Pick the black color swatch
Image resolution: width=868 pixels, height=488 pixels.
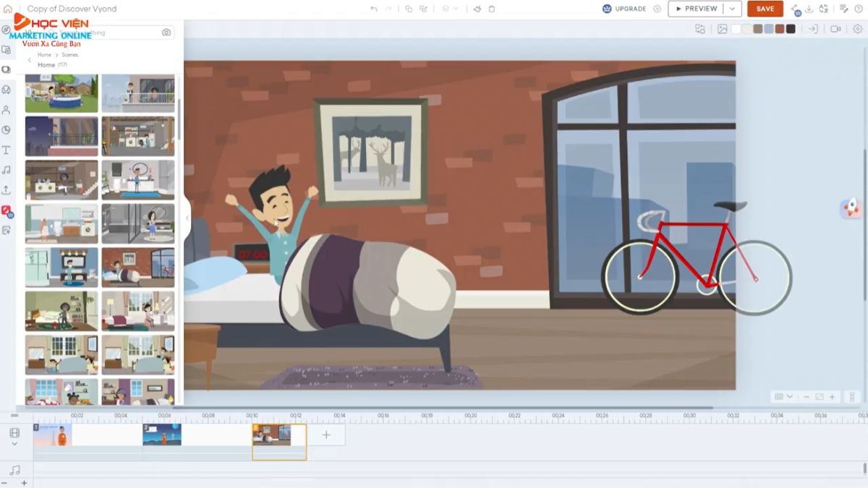pyautogui.click(x=791, y=29)
